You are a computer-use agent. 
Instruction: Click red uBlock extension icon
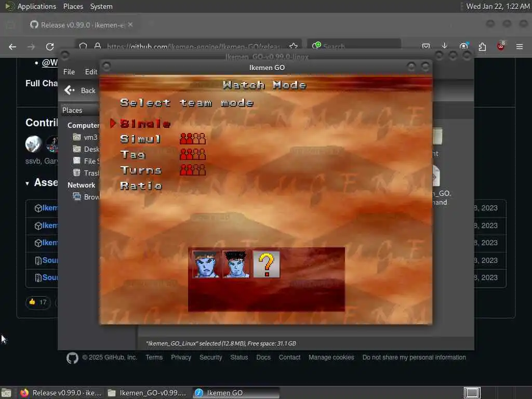pyautogui.click(x=501, y=46)
